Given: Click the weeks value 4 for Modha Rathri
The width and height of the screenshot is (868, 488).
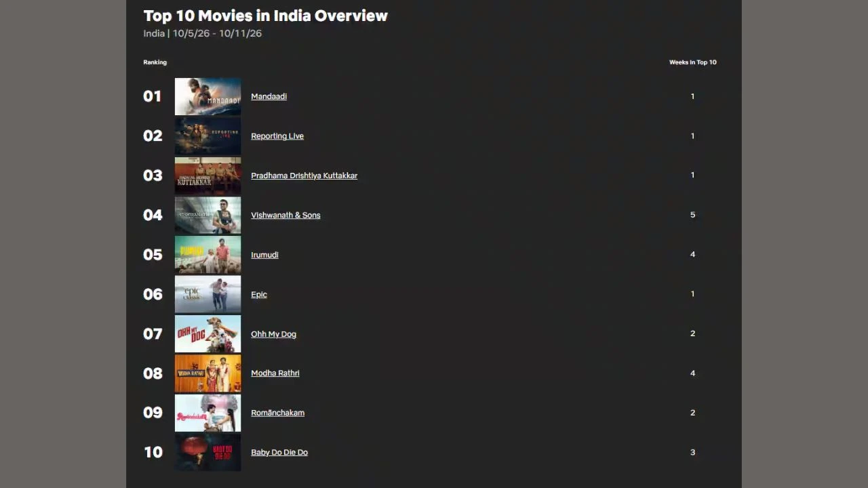Looking at the screenshot, I should tap(692, 373).
